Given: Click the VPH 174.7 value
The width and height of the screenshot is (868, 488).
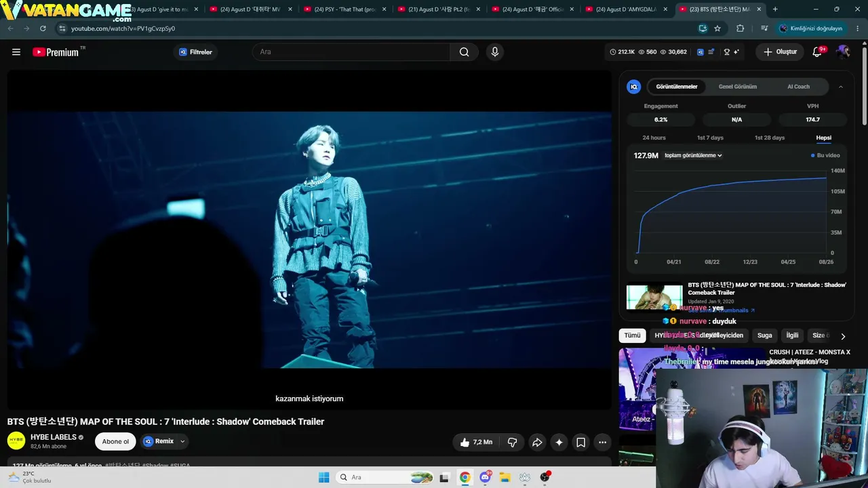Looking at the screenshot, I should tap(813, 120).
